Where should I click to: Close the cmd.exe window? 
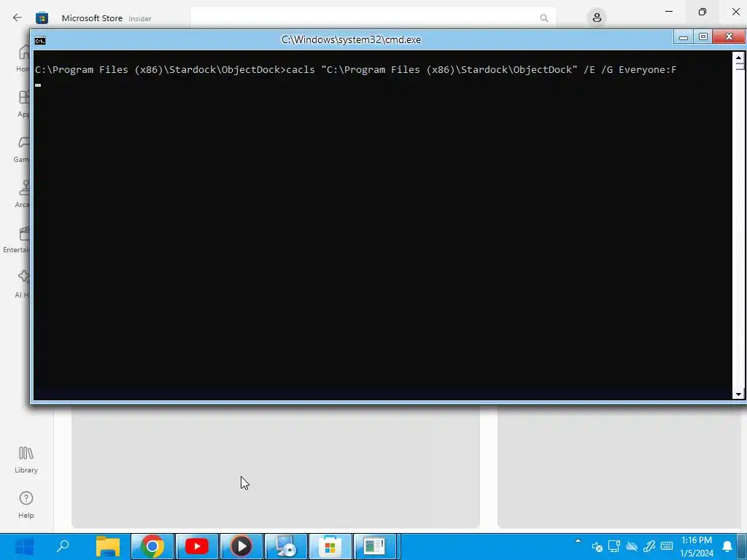pyautogui.click(x=729, y=37)
